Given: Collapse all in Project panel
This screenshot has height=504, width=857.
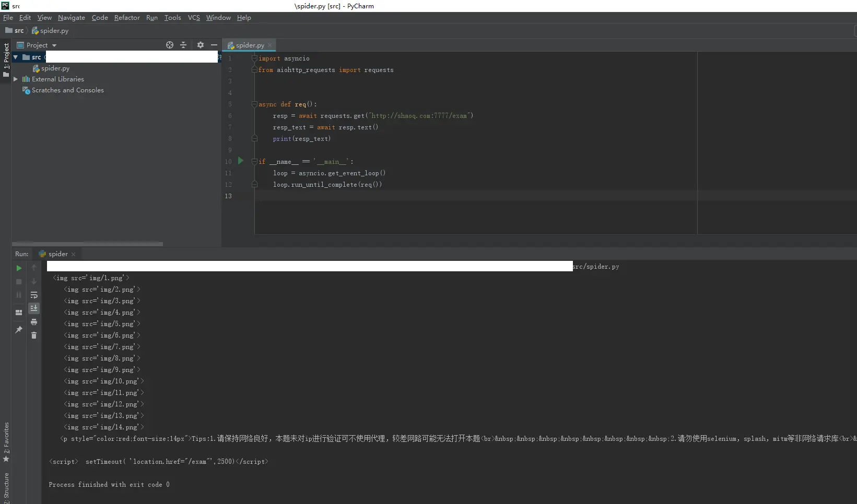Looking at the screenshot, I should coord(183,45).
